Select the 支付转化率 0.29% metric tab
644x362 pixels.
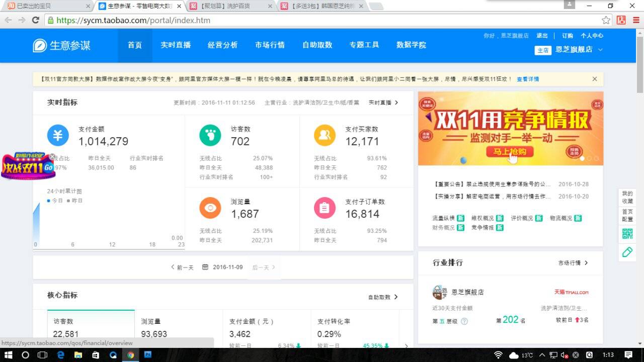point(355,329)
